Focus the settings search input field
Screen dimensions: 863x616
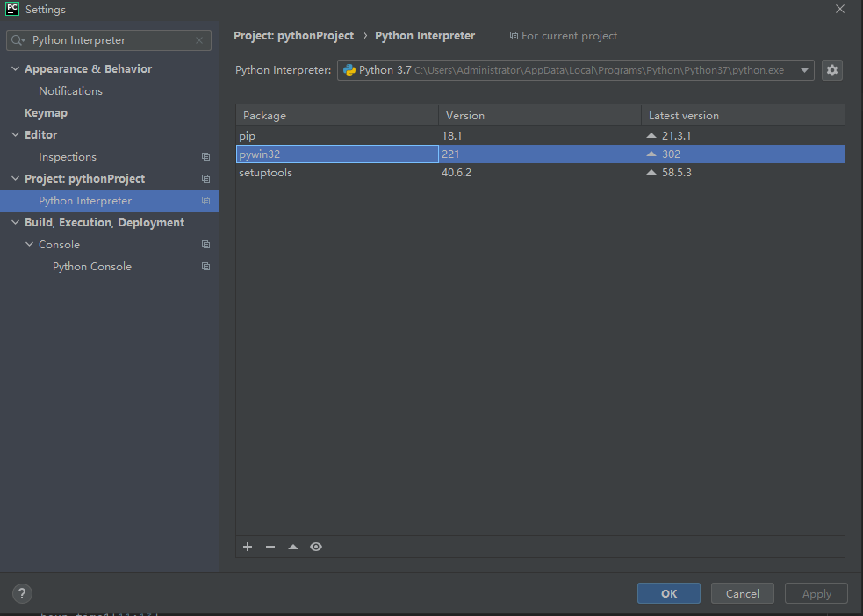[x=110, y=40]
